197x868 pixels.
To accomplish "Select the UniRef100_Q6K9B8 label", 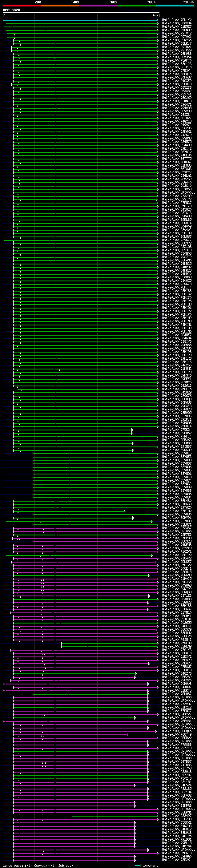I will coord(177,54).
